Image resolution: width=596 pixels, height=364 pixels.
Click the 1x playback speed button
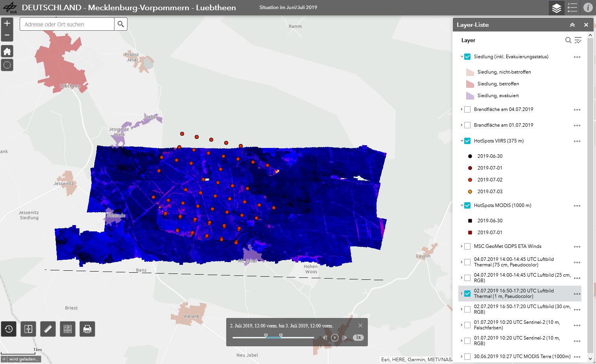click(x=358, y=337)
